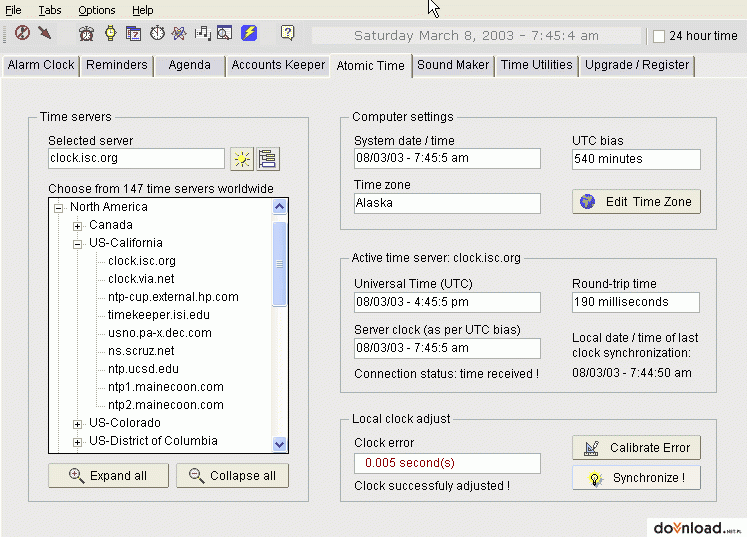
Task: Click the question mark help toolbar icon
Action: [287, 33]
